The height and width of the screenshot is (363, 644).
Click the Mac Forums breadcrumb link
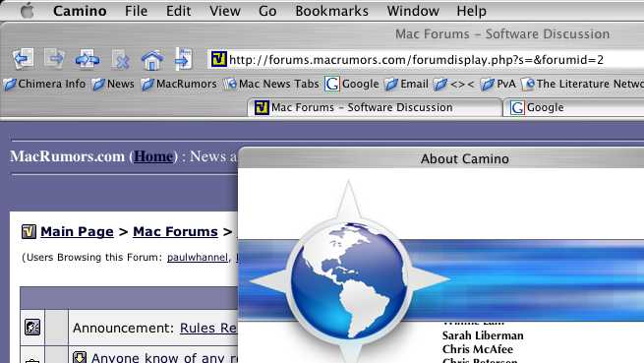(175, 232)
